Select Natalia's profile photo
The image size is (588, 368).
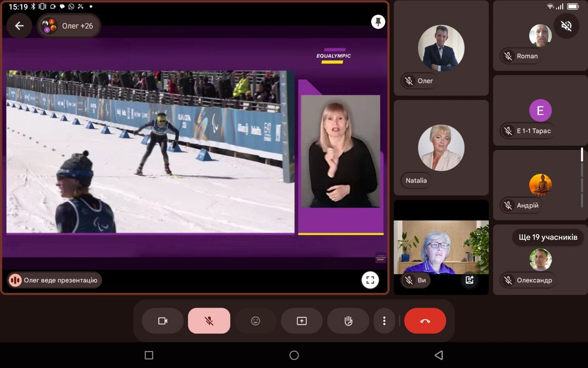click(x=441, y=148)
